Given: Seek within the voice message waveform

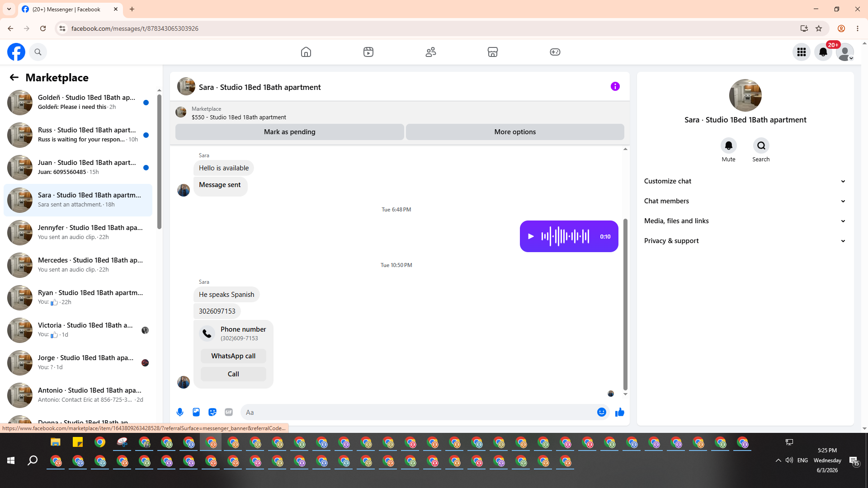Looking at the screenshot, I should [x=565, y=236].
